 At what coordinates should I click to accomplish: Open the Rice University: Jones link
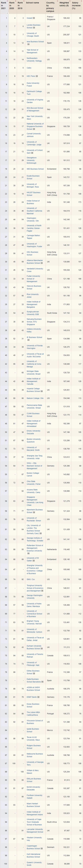[x=33, y=296]
